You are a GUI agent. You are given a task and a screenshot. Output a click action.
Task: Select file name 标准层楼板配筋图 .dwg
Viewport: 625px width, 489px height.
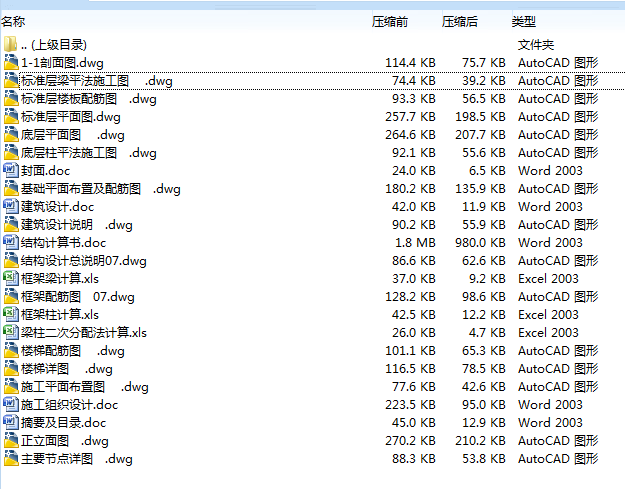coord(88,99)
